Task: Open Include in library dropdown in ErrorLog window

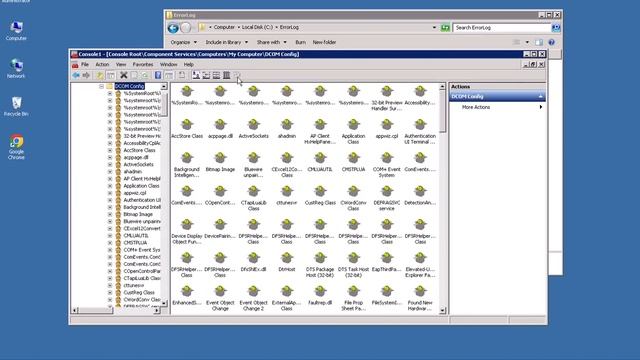Action: click(227, 42)
